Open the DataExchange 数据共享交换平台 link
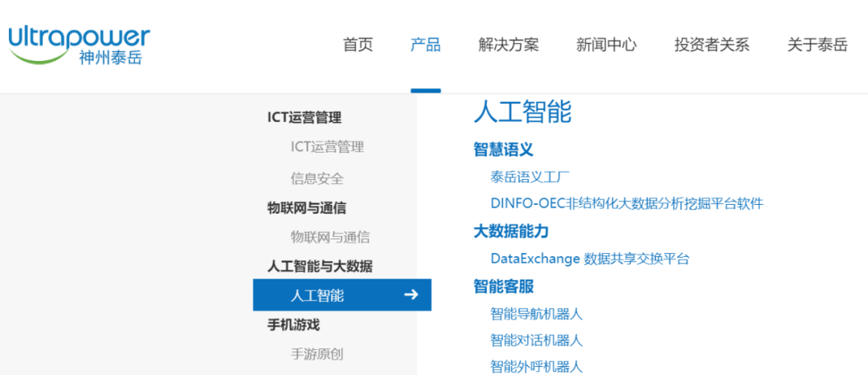868x375 pixels. point(590,259)
